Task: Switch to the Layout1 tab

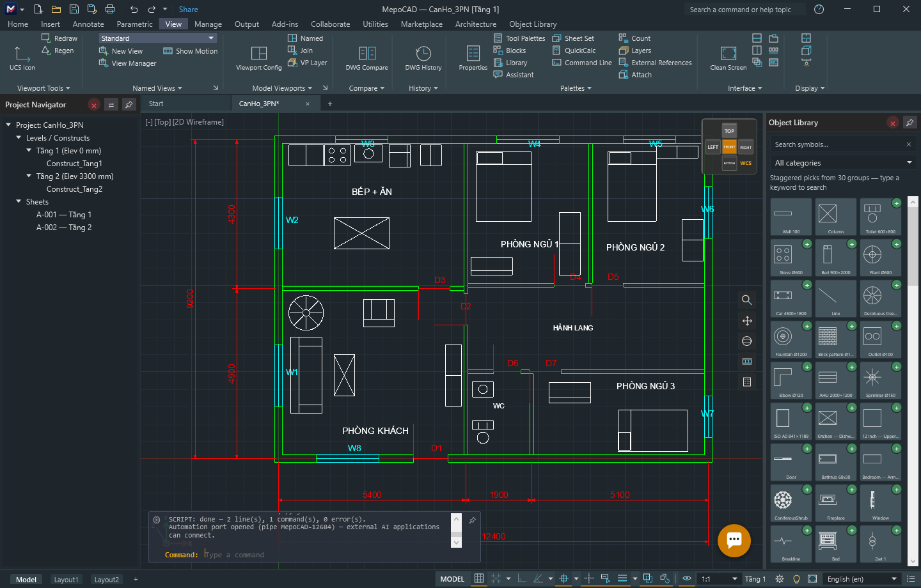Action: pos(66,580)
